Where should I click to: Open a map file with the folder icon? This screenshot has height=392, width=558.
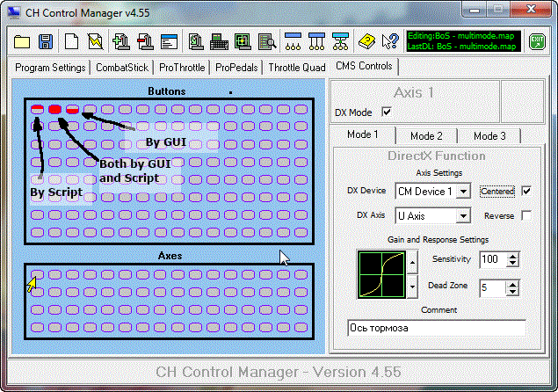(x=22, y=41)
